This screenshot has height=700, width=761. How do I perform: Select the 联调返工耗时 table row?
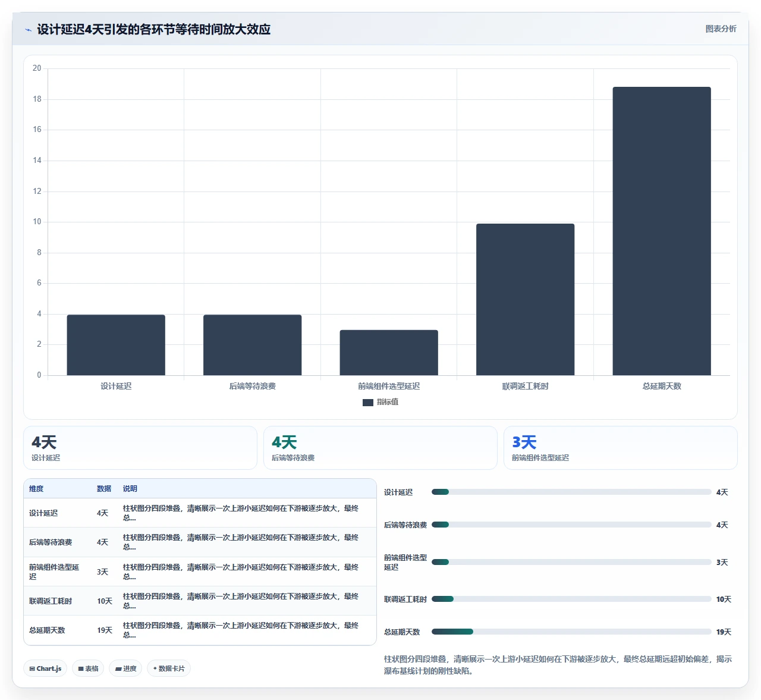pos(200,601)
